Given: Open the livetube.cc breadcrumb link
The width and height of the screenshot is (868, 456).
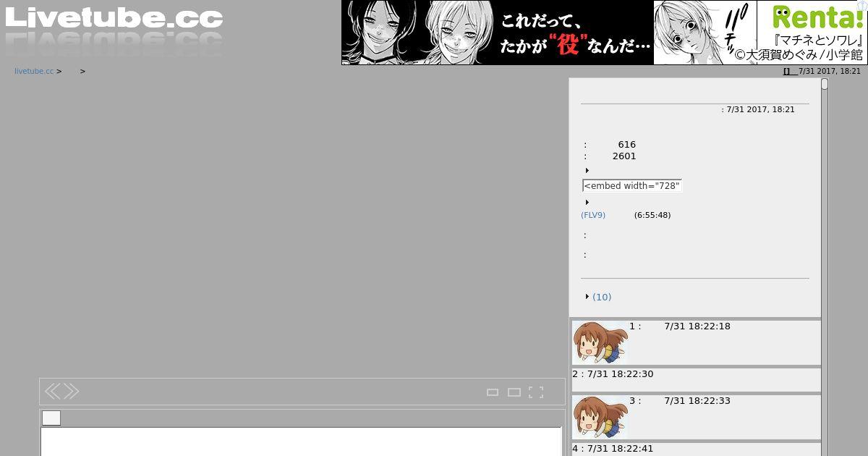Looking at the screenshot, I should 34,71.
